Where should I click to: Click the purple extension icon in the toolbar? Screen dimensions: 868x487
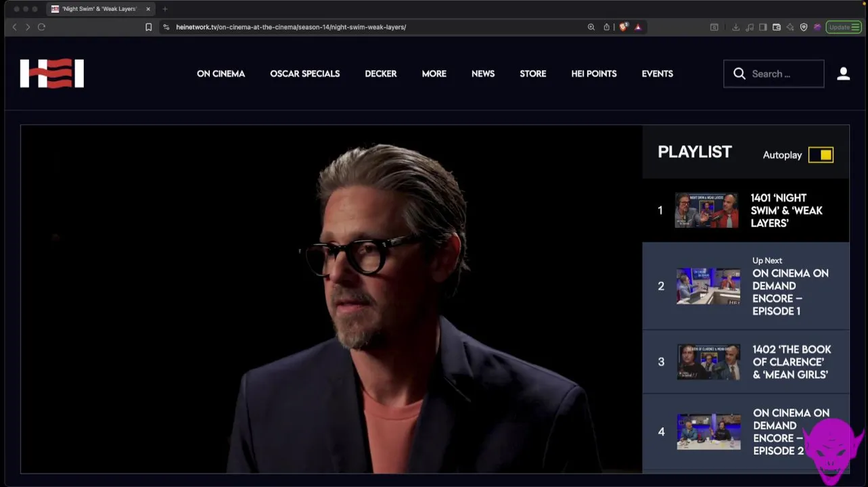(x=817, y=27)
